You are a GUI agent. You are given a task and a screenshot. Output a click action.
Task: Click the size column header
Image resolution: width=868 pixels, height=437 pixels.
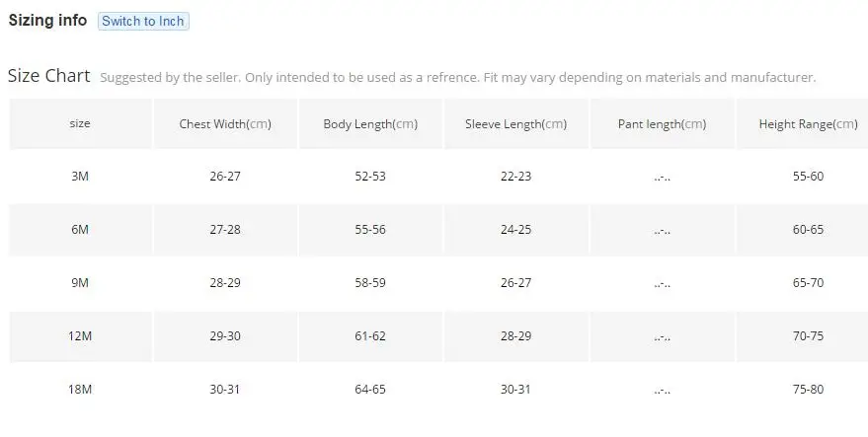pos(80,123)
